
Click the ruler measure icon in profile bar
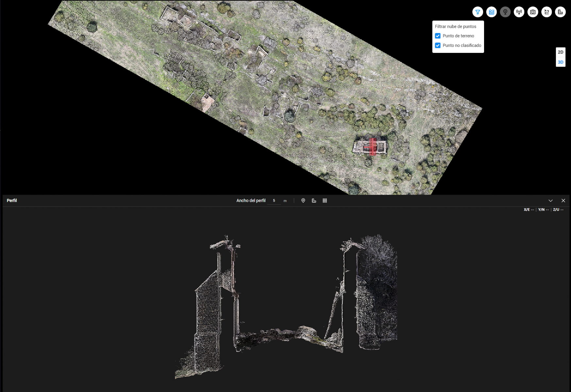(314, 201)
